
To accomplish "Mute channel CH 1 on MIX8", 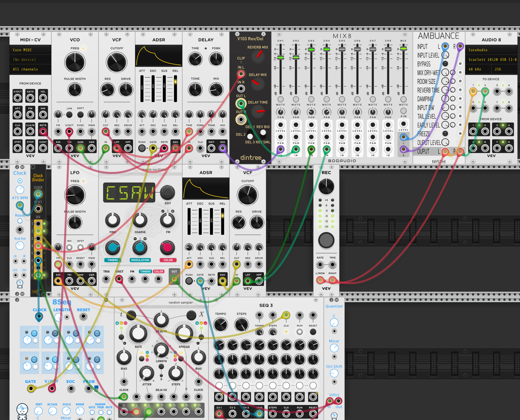I will click(x=281, y=99).
